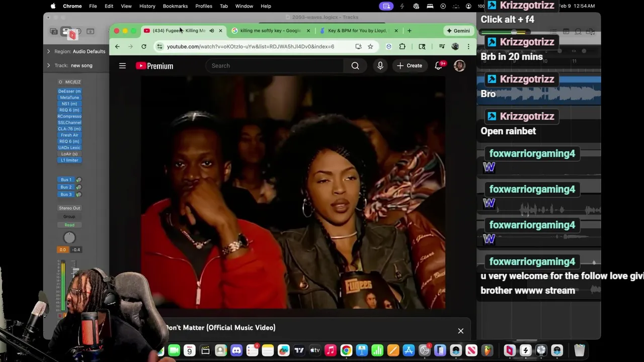Open Notes app in the dock
Image resolution: width=644 pixels, height=362 pixels.
point(268,350)
